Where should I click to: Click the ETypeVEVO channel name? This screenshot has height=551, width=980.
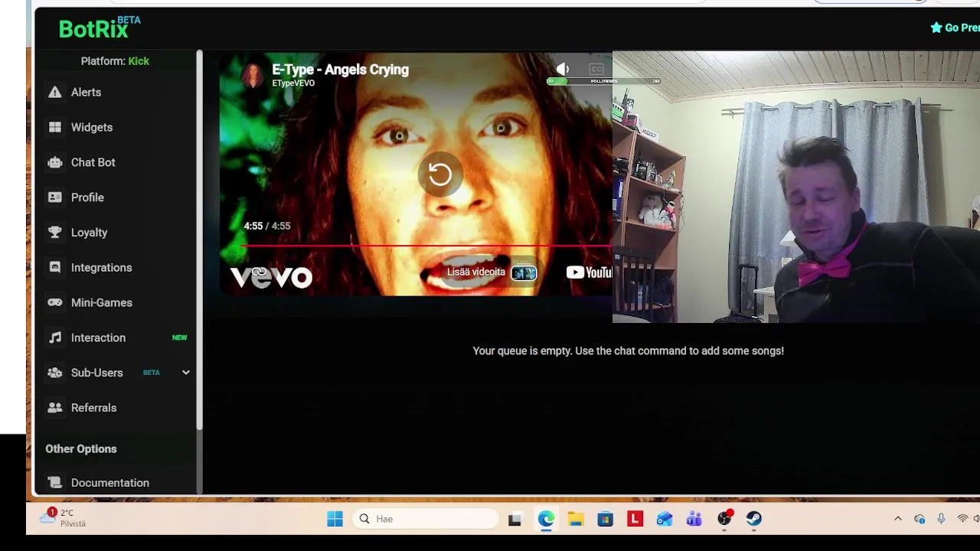293,83
